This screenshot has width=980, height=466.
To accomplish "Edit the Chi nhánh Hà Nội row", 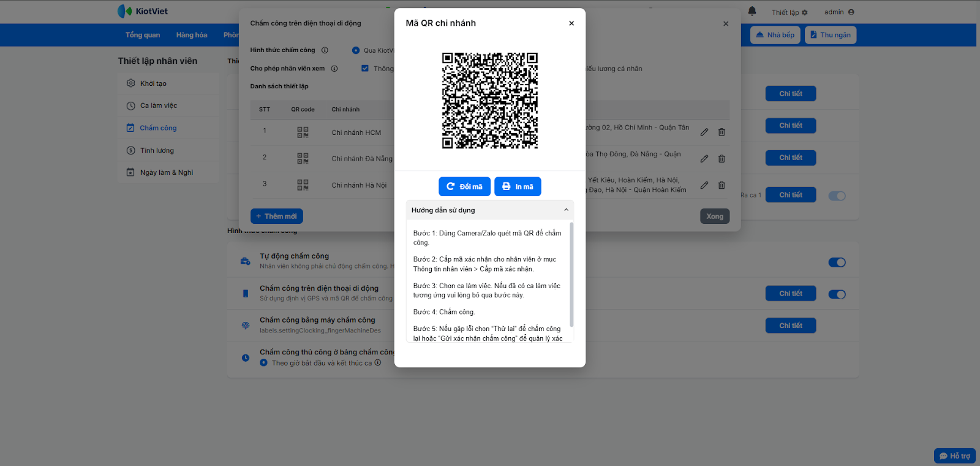I will tap(704, 185).
